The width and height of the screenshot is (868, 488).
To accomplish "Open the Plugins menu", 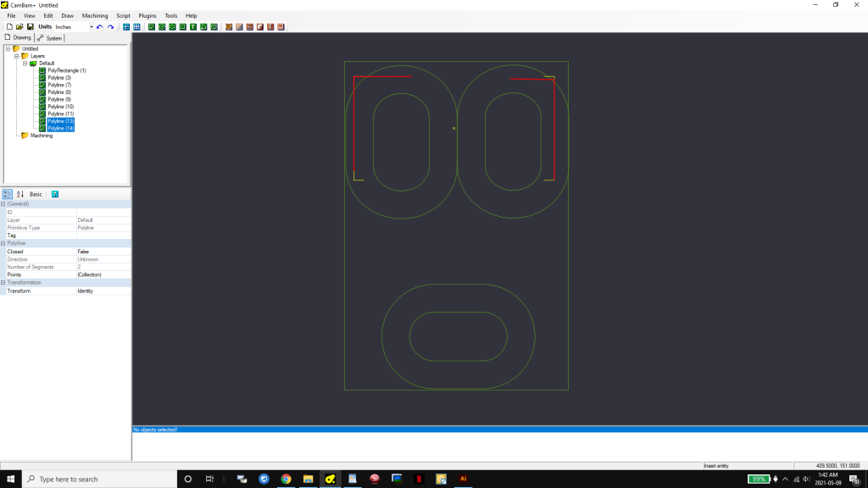I will click(147, 15).
